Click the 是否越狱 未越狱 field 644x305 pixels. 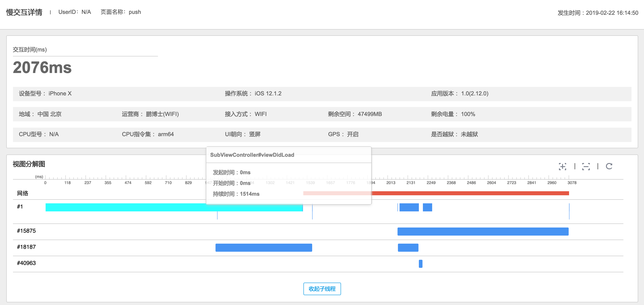pyautogui.click(x=454, y=134)
